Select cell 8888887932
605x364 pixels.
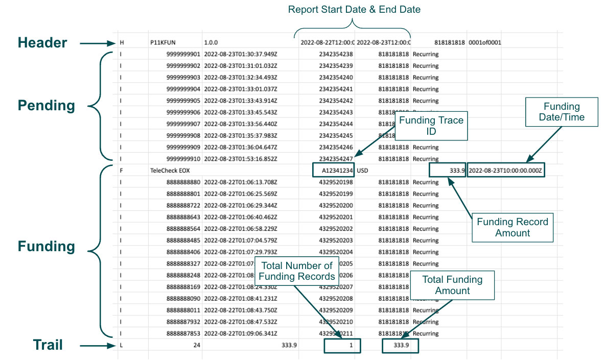[x=183, y=322]
